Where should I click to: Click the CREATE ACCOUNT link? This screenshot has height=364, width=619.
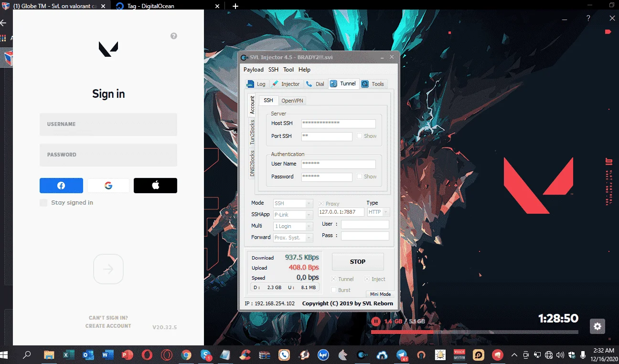[x=108, y=326]
